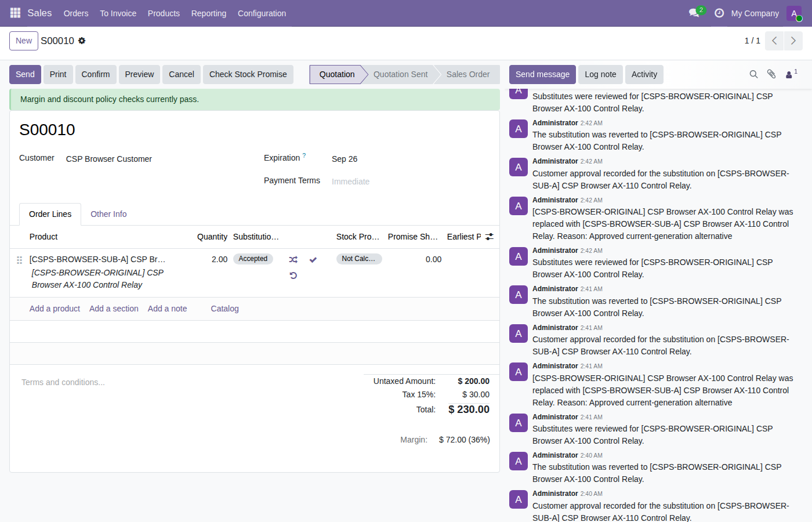
Task: Toggle optional columns adjust icon in table header
Action: (x=490, y=237)
